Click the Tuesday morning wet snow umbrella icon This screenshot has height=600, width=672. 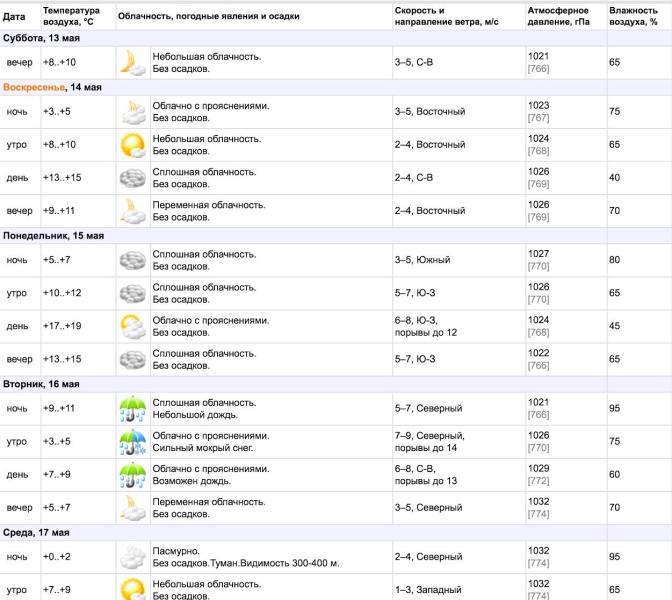tap(132, 441)
